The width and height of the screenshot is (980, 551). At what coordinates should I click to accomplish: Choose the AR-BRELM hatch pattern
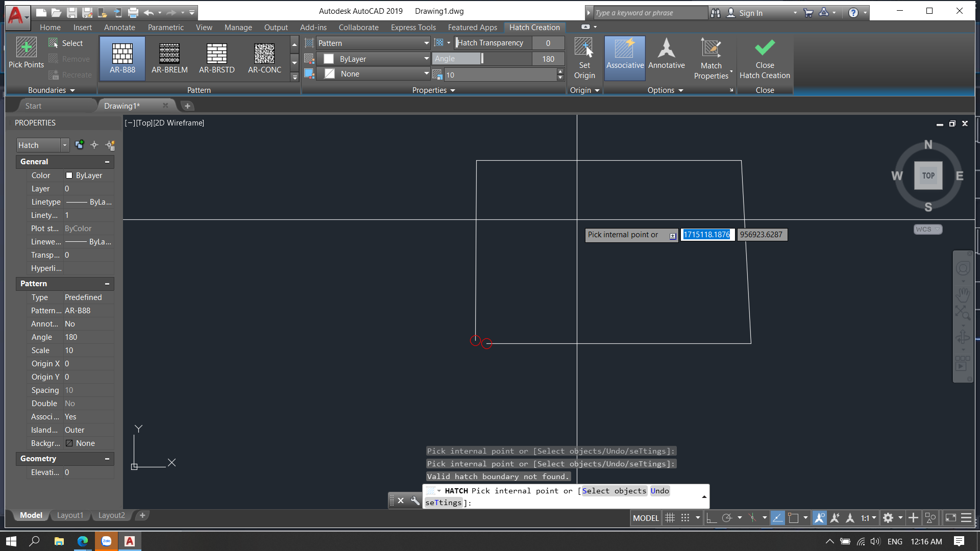pyautogui.click(x=169, y=58)
